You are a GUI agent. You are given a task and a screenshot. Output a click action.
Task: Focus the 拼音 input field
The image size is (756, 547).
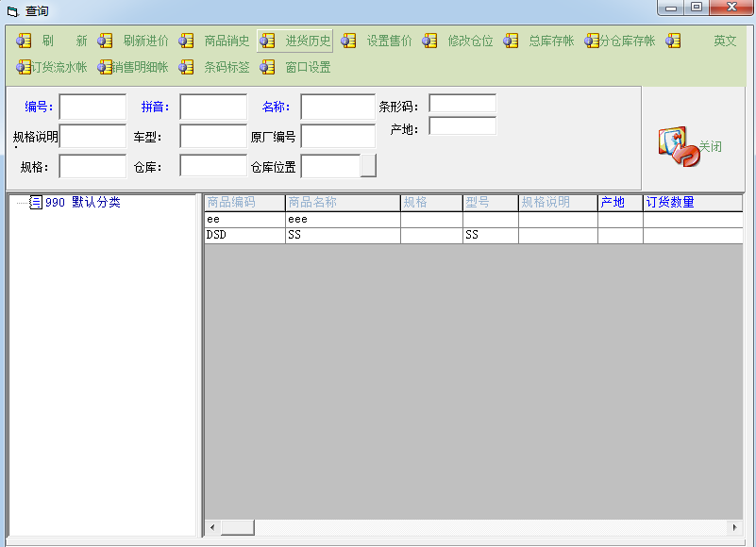pos(213,107)
